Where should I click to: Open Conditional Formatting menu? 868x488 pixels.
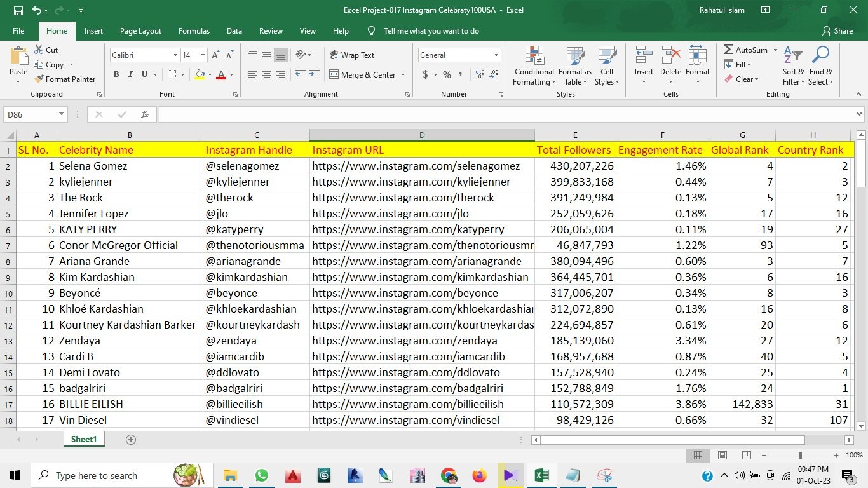[x=534, y=65]
